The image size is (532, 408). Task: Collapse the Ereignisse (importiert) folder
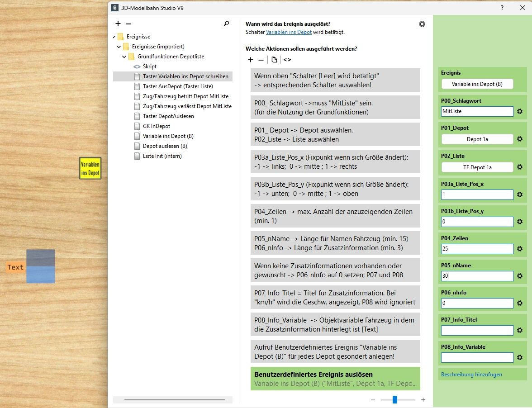click(x=119, y=47)
